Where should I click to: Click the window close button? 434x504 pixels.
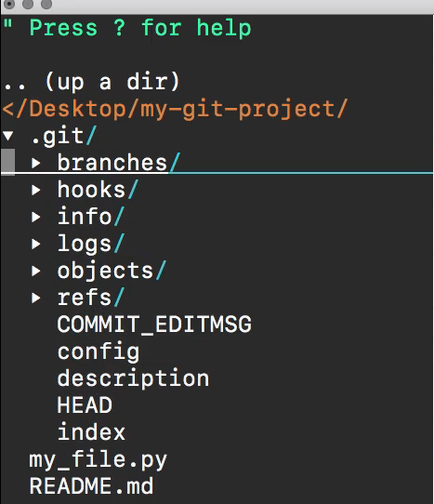click(x=9, y=4)
